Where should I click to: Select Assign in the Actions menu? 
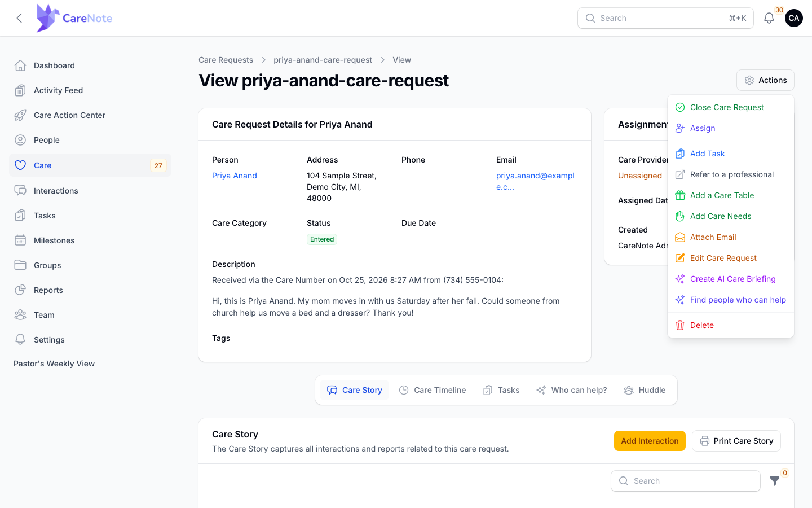point(731,128)
